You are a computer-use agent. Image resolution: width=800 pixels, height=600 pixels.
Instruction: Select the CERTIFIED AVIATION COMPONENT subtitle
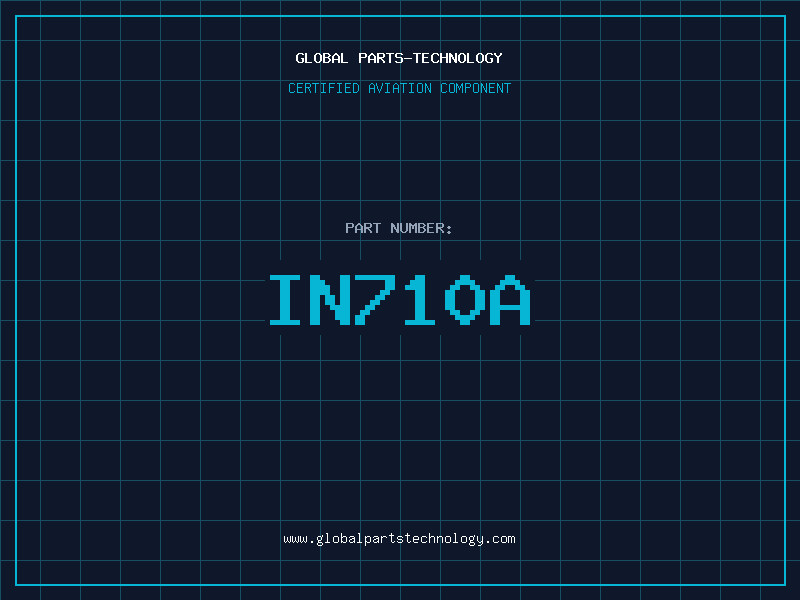(x=399, y=88)
